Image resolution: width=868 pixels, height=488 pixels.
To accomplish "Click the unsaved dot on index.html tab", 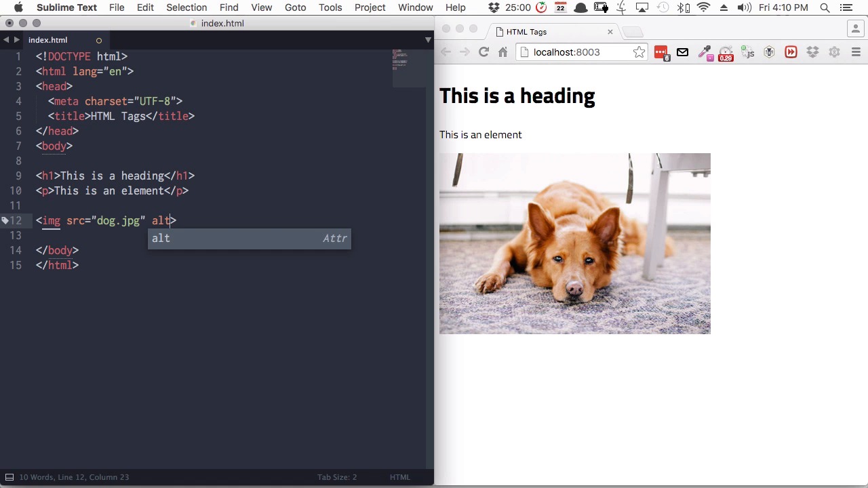I will tap(99, 41).
